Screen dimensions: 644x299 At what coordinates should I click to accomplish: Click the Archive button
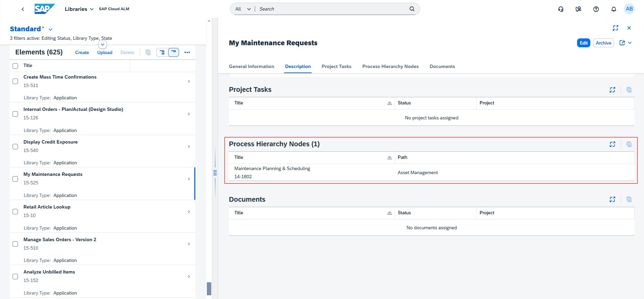(x=603, y=43)
